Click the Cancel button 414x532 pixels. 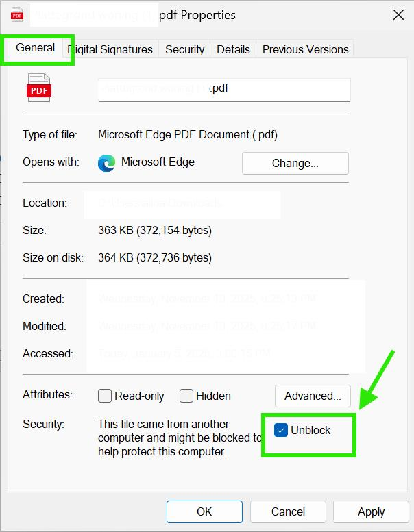(288, 511)
